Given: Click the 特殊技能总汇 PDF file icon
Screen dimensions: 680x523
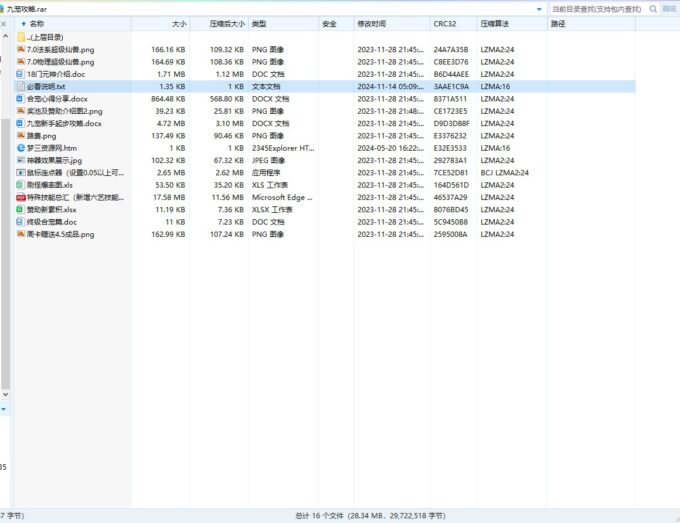Looking at the screenshot, I should 20,198.
